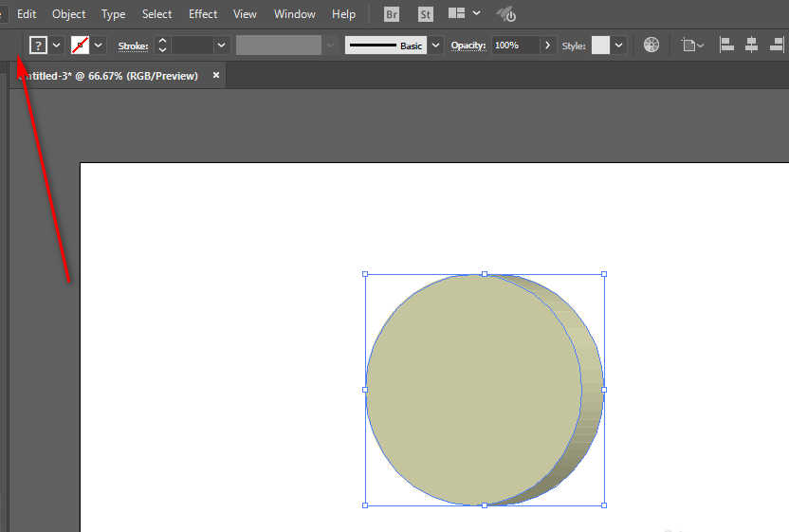Open the Recolor Artwork wheel icon
This screenshot has height=532, width=789.
[651, 45]
